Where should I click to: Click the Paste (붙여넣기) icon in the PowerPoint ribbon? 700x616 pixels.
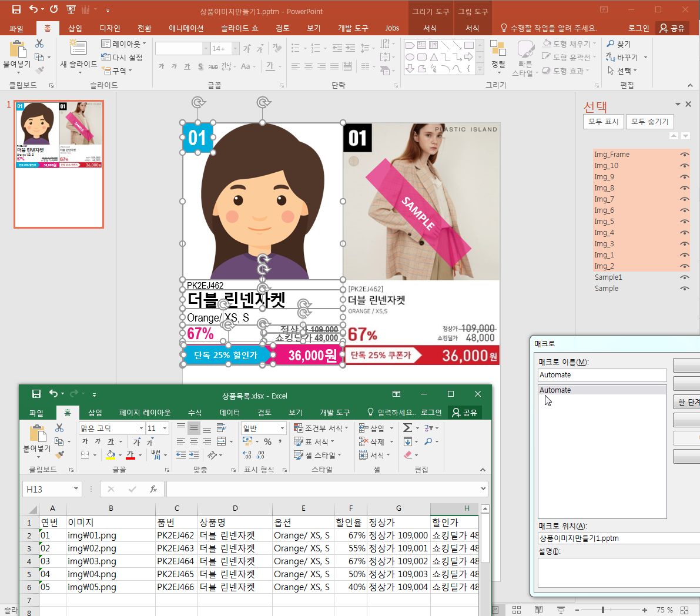coord(18,49)
